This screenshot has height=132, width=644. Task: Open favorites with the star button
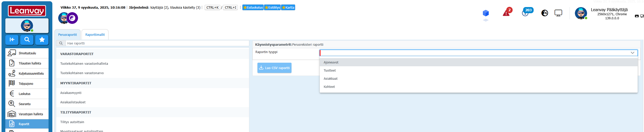[42, 40]
